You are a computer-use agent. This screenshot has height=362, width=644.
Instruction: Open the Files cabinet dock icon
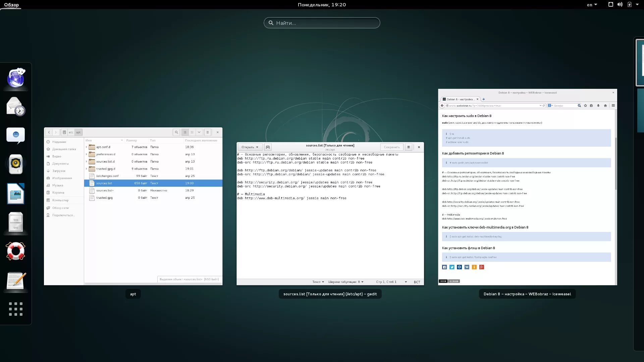(16, 222)
